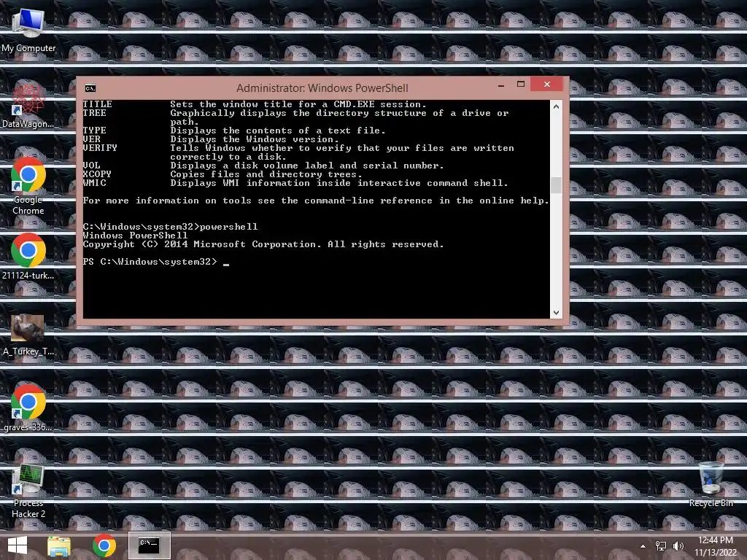Screen dimensions: 747x560
Task: Launch Google Chrome desktop shortcut
Action: coord(28,186)
